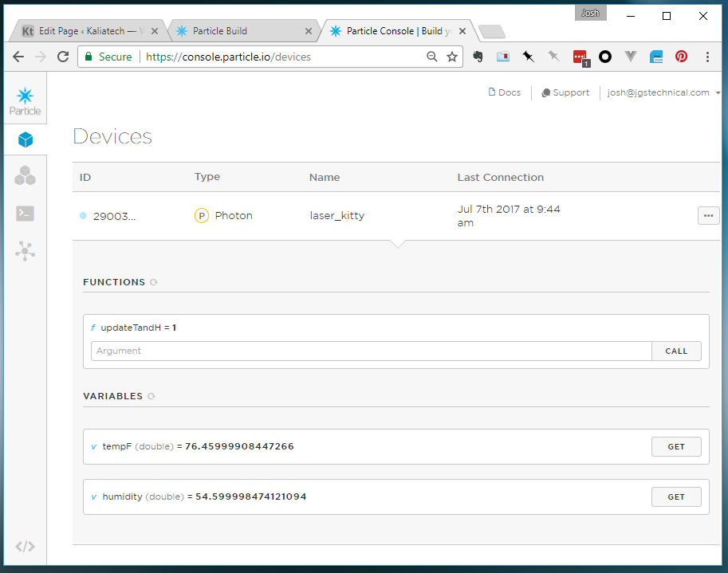Viewport: 728px width, 573px height.
Task: Open the Products cubes icon in sidebar
Action: (25, 176)
